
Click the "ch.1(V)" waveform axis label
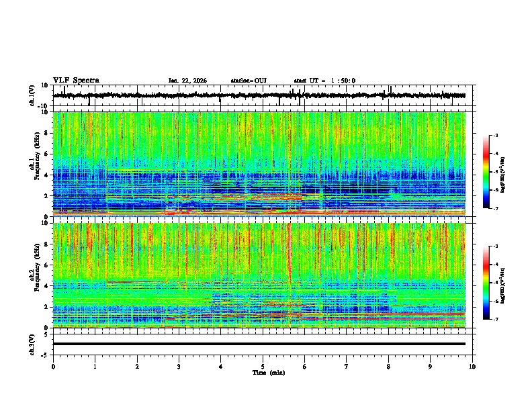[32, 95]
